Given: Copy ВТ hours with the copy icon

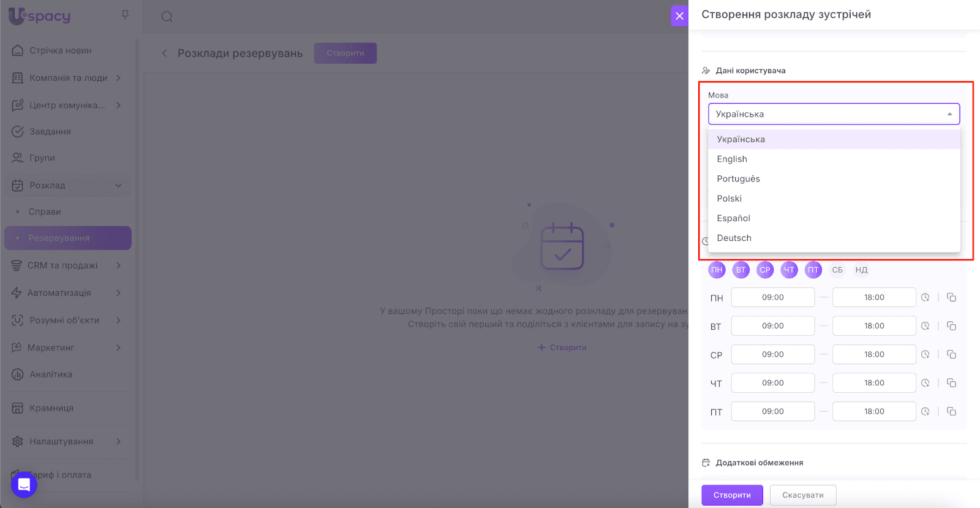Looking at the screenshot, I should click(x=951, y=326).
